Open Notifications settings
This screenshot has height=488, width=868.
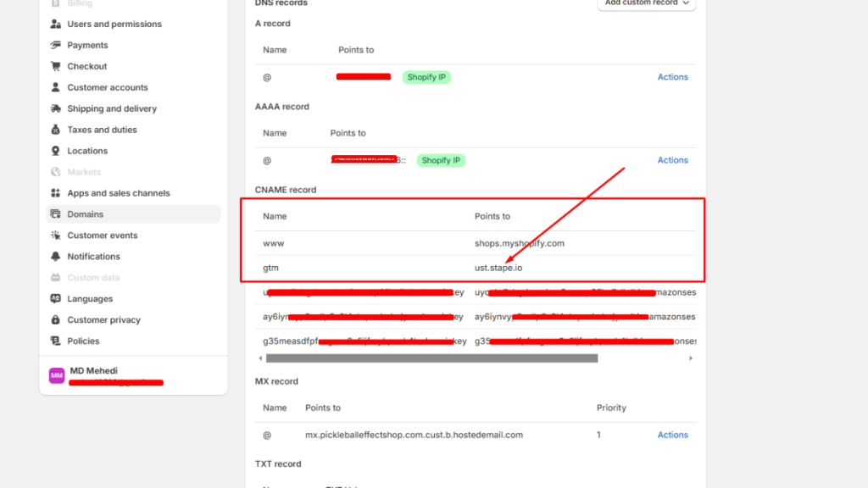(93, 256)
